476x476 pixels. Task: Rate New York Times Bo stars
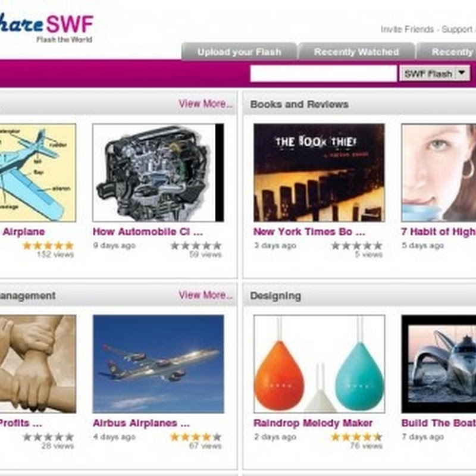pos(356,245)
